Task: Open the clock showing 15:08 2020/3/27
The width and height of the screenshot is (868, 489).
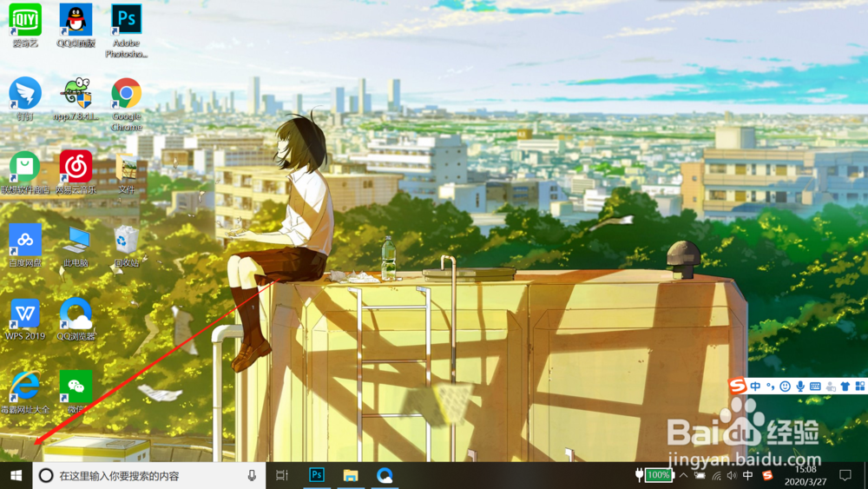Action: (806, 476)
